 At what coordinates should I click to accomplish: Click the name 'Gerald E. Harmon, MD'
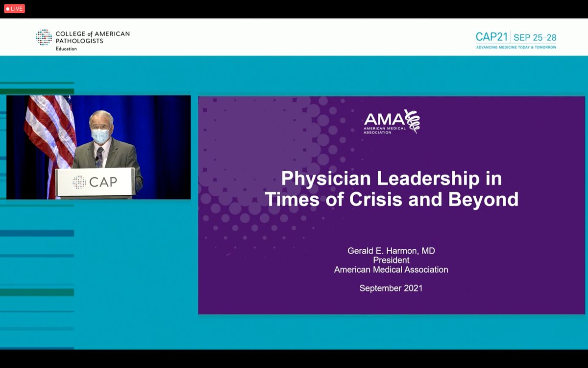click(x=391, y=251)
